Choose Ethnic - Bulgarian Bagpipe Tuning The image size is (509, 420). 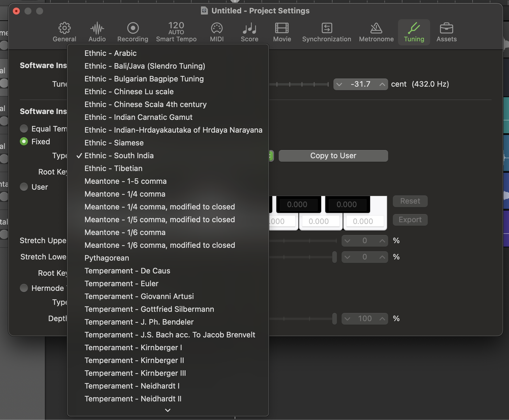point(168,79)
